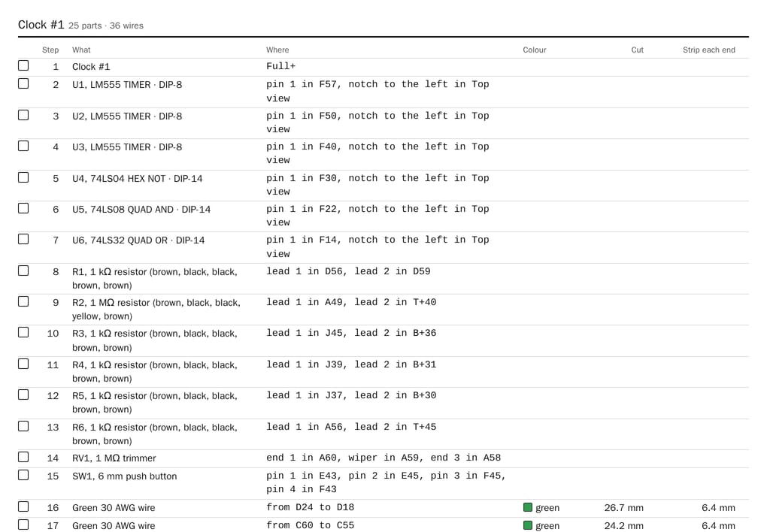Viewport: 767px width, 532px height.
Task: Check off step 17 green wire
Action: (23, 524)
